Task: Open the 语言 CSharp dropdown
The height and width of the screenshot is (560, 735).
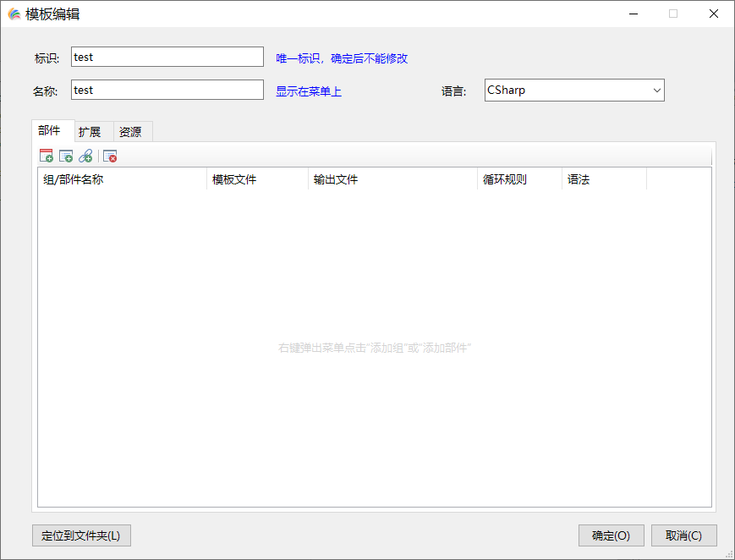Action: pos(574,90)
